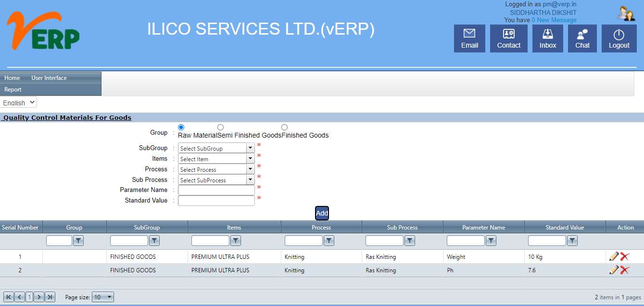
Task: Click page number 1 in pager
Action: tap(29, 297)
